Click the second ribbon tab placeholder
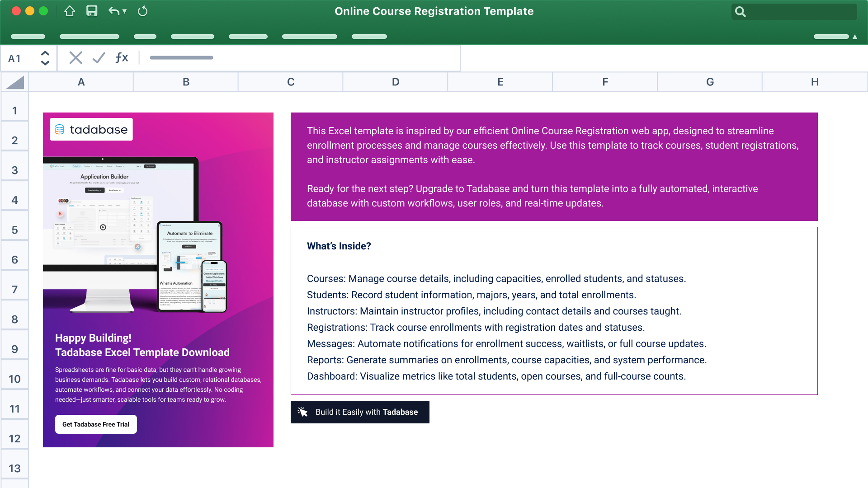 [x=90, y=37]
